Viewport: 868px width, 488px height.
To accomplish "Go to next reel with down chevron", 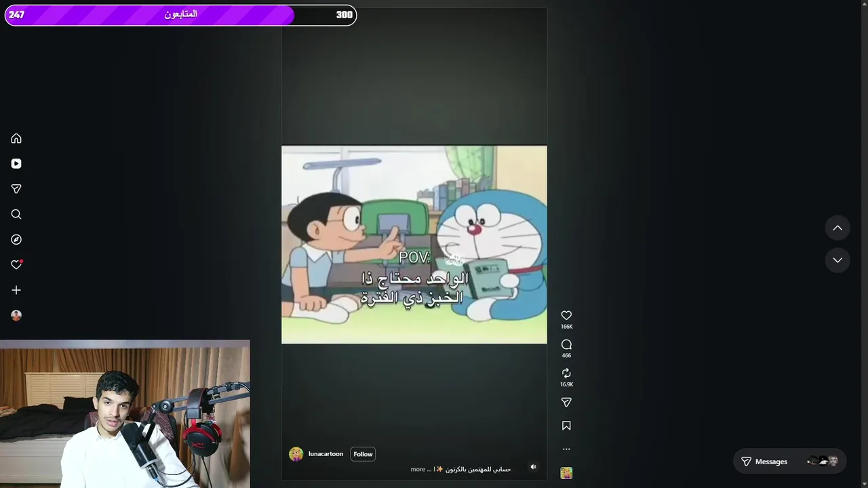I will [837, 260].
